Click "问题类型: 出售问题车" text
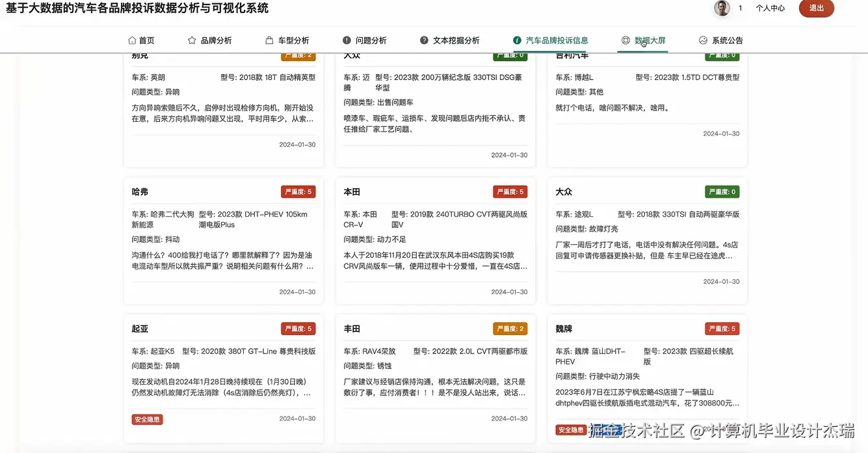 coord(378,102)
